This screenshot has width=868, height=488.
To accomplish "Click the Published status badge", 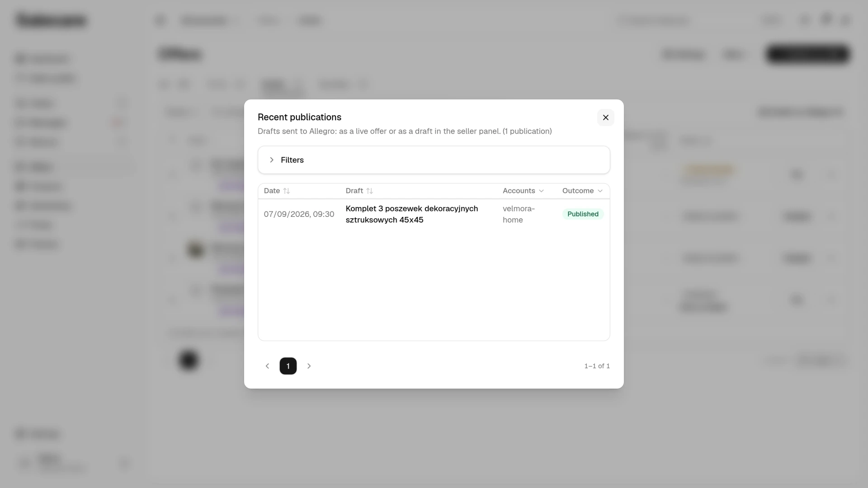I will tap(583, 214).
